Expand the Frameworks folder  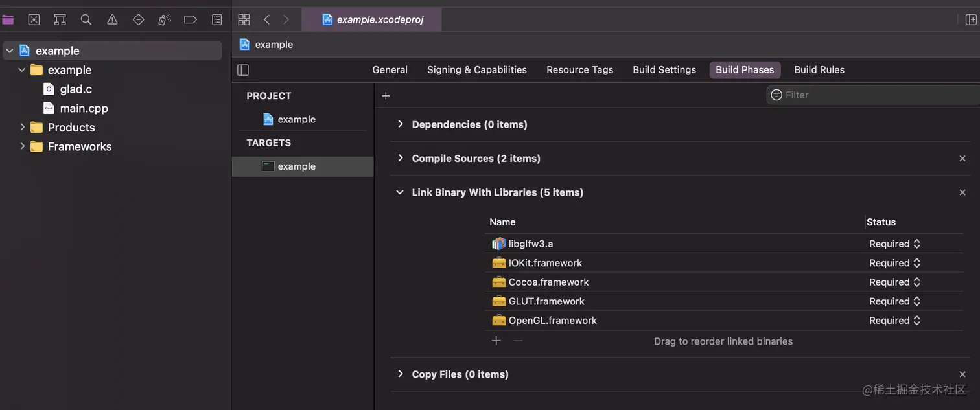coord(22,146)
